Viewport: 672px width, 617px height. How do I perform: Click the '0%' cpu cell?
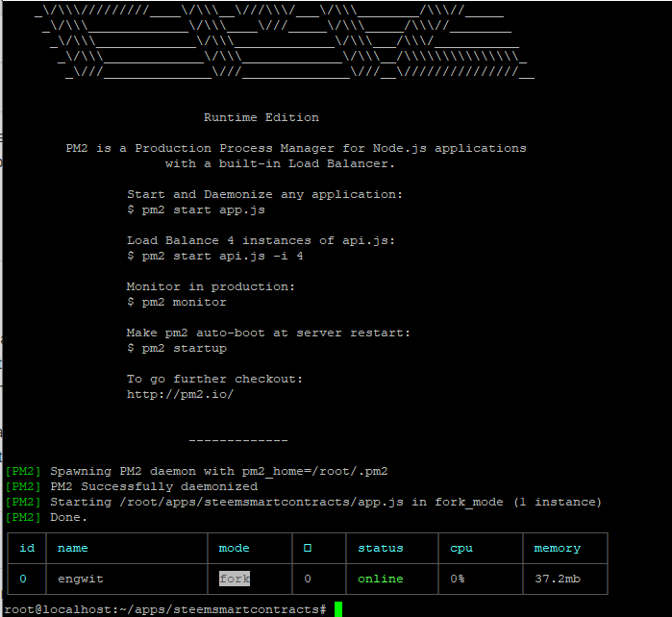click(x=458, y=579)
